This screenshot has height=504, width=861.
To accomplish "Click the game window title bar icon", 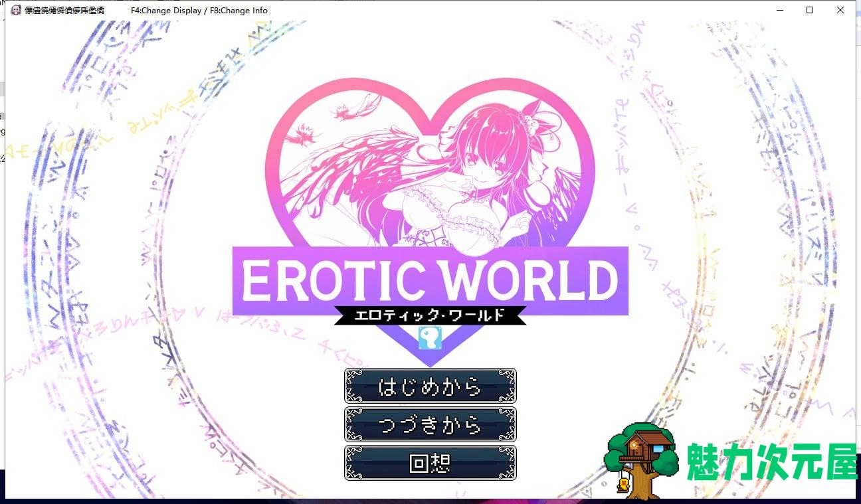I will (17, 10).
